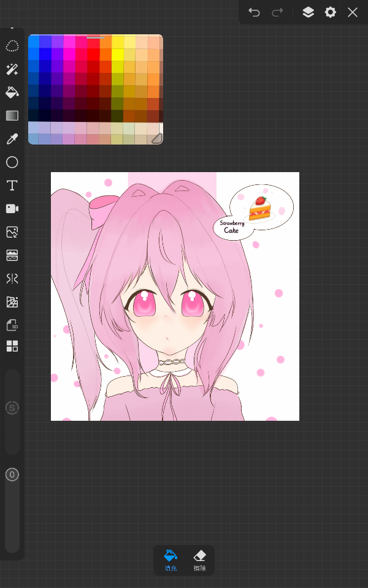Enable the symmetry tool
368x588 pixels.
tap(12, 279)
